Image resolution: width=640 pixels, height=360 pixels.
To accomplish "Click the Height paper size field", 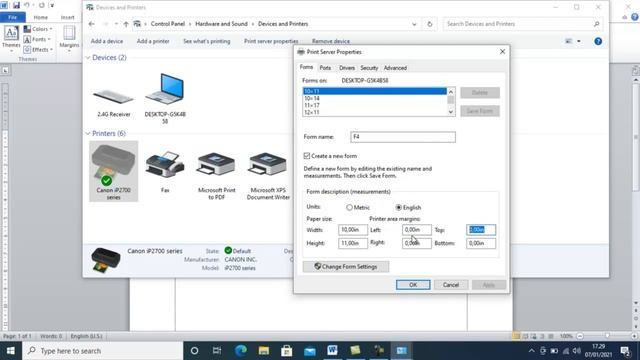I will (353, 243).
